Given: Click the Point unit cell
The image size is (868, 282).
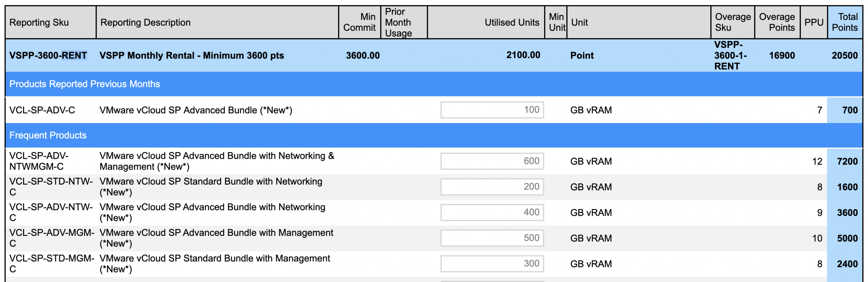Looking at the screenshot, I should [x=582, y=55].
